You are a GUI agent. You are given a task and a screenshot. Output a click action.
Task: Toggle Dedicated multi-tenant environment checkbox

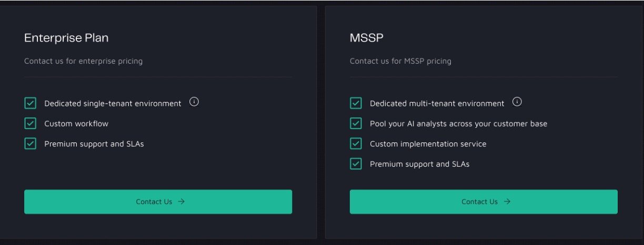click(356, 104)
